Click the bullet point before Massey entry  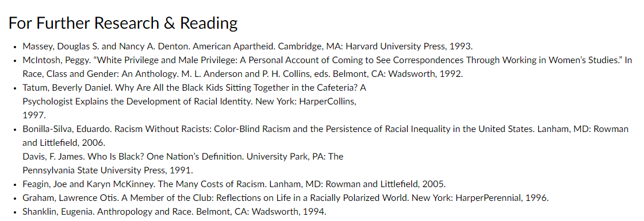tap(15, 46)
